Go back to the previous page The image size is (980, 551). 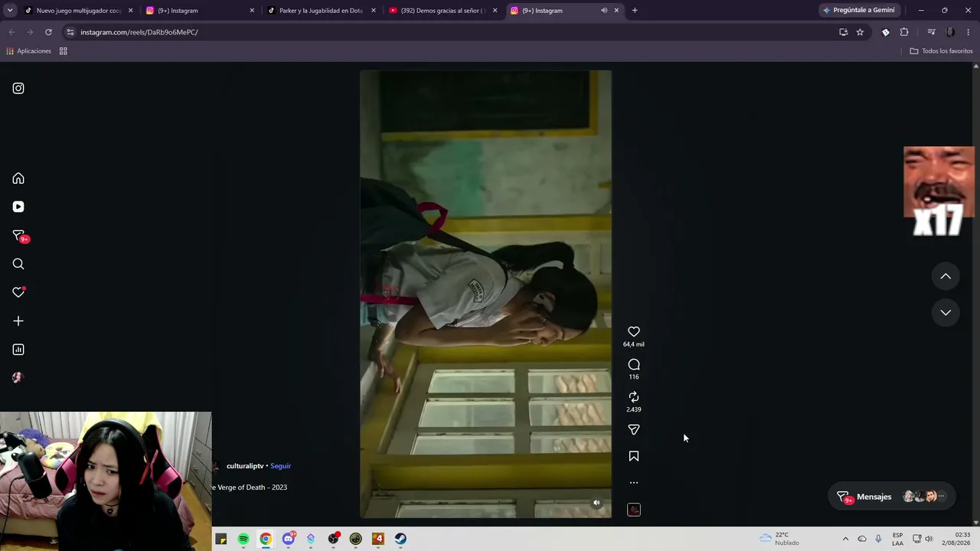[x=11, y=32]
